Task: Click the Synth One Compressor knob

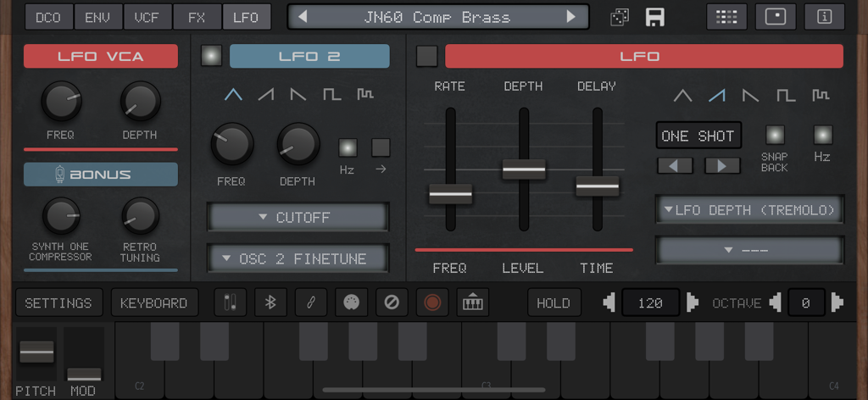Action: tap(61, 216)
